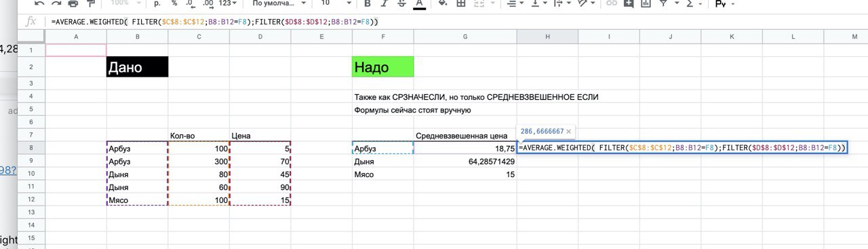Click the fx function icon
The width and height of the screenshot is (868, 249).
[31, 21]
